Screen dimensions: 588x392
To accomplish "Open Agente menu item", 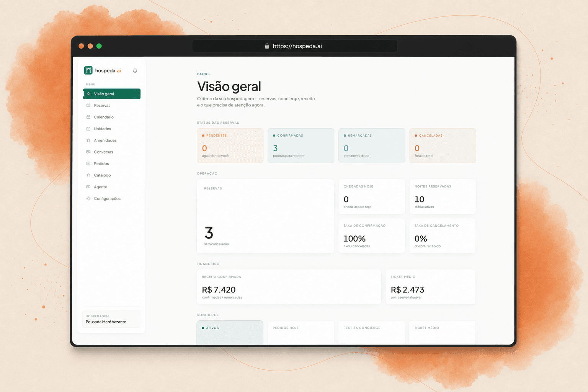I will click(112, 187).
